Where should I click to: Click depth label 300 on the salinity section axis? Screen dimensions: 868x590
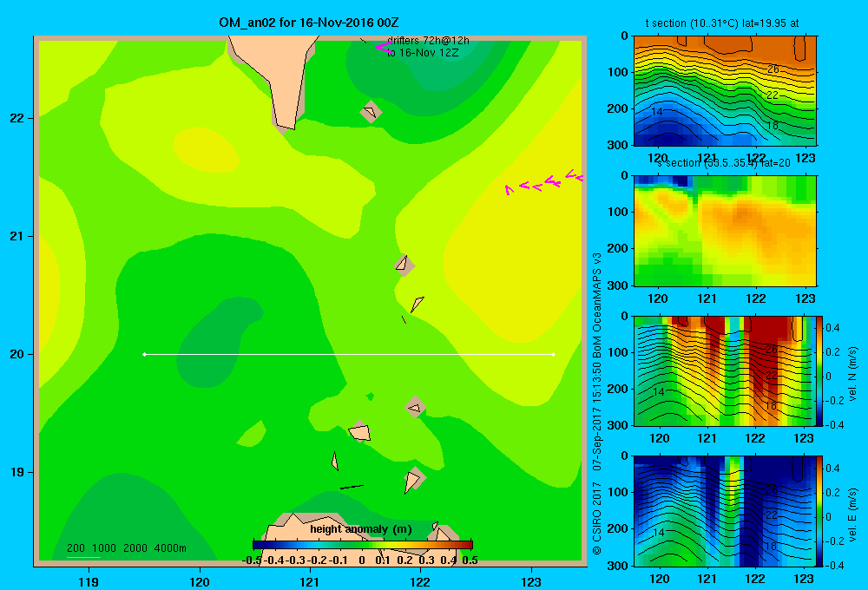click(619, 285)
